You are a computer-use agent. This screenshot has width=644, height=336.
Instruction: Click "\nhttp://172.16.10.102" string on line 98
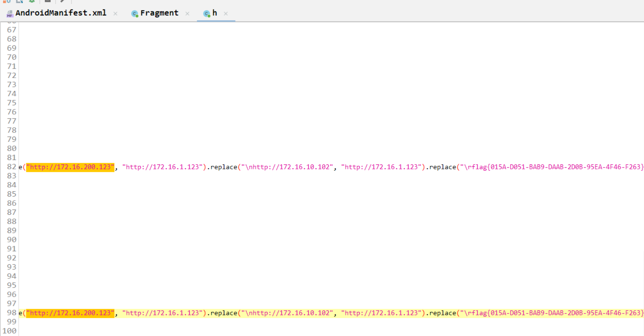(287, 313)
